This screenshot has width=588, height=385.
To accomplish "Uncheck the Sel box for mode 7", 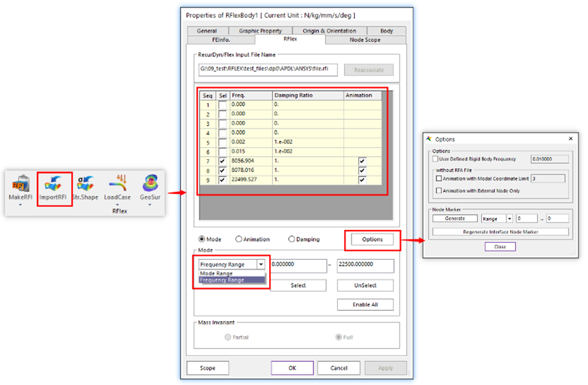I will pos(223,161).
